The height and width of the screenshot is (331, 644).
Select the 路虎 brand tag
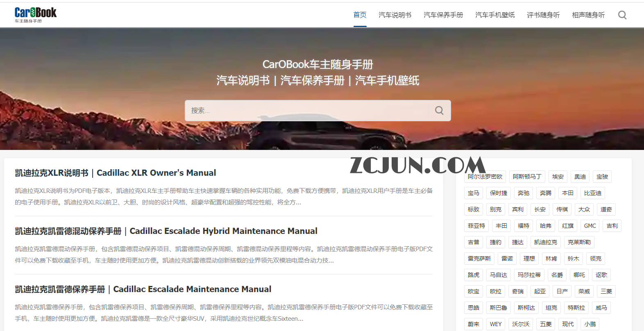tap(474, 275)
